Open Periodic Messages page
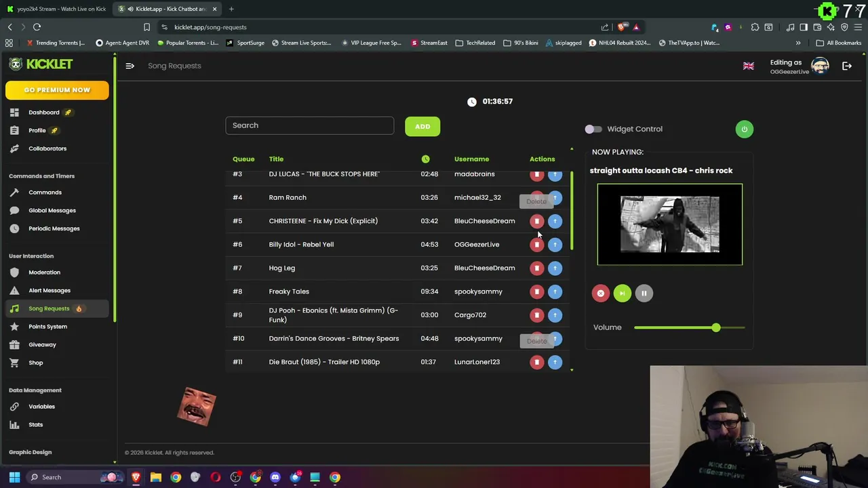The width and height of the screenshot is (868, 488). pos(54,228)
